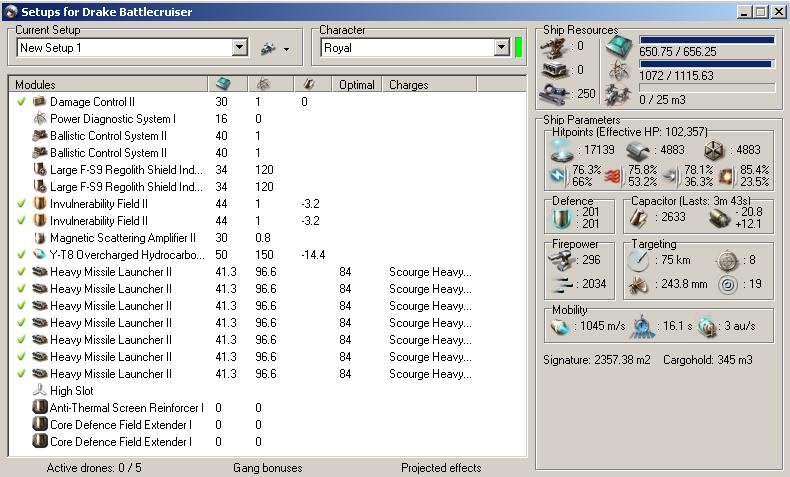
Task: Toggle the Damage Control II active checkmark
Action: click(22, 102)
